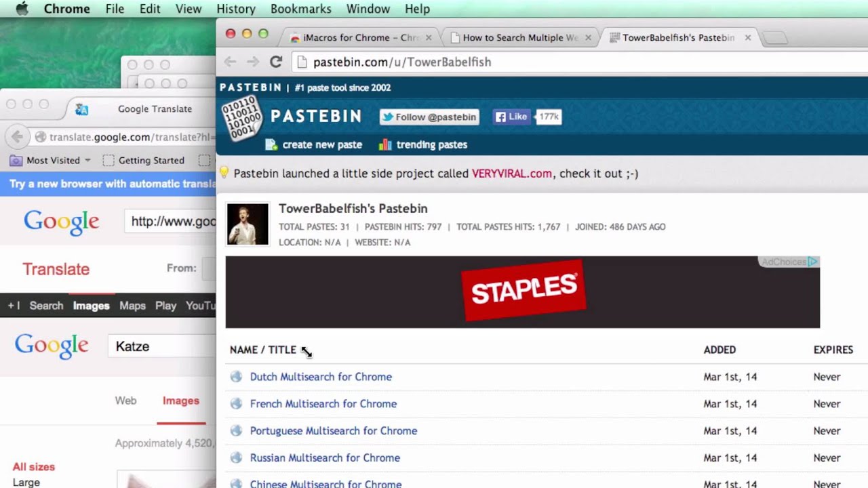The width and height of the screenshot is (868, 488).
Task: Click Google logo on Translate page
Action: pyautogui.click(x=62, y=222)
